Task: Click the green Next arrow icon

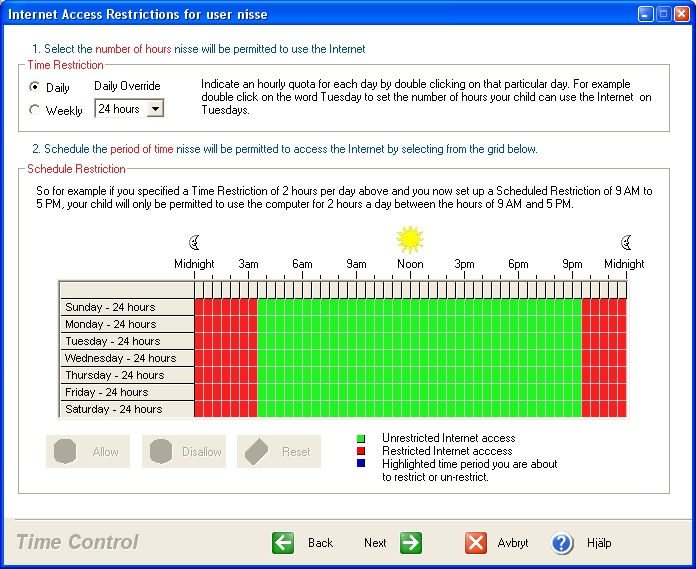Action: (411, 543)
